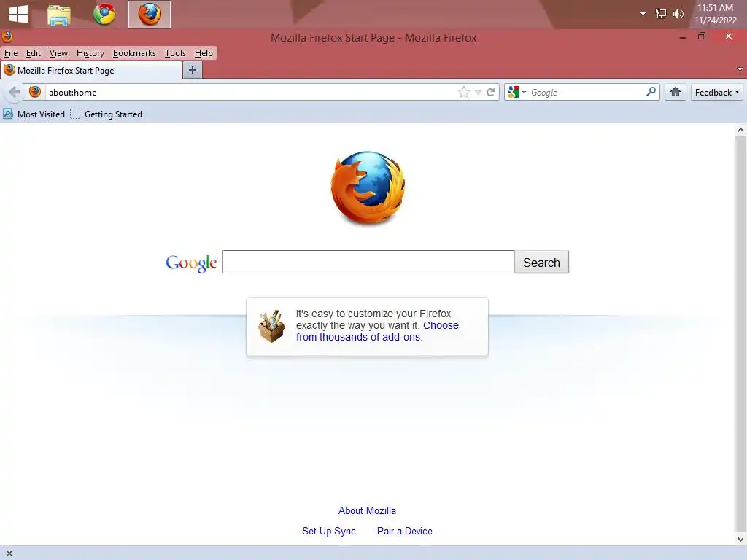
Task: Click the scrollbar up arrow
Action: point(741,130)
